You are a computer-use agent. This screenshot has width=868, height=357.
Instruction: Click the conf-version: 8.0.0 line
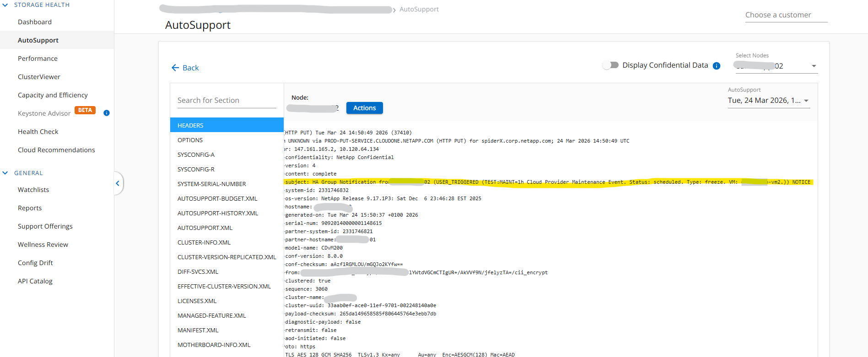[313, 256]
